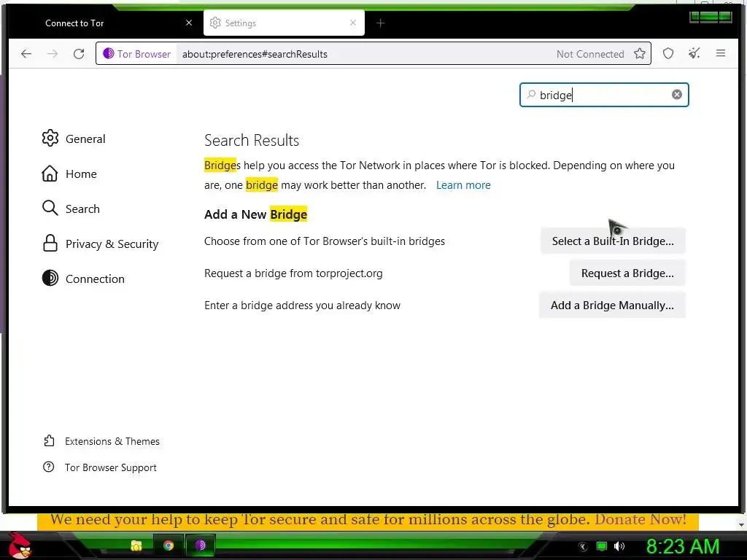The width and height of the screenshot is (747, 560).
Task: Switch to Chrome in the taskbar
Action: click(x=169, y=545)
